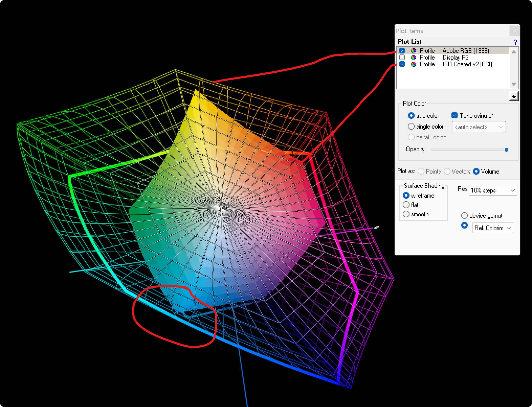Screen dimensions: 532x407
Task: Disable the Tone using L* checkbox
Action: click(x=455, y=116)
